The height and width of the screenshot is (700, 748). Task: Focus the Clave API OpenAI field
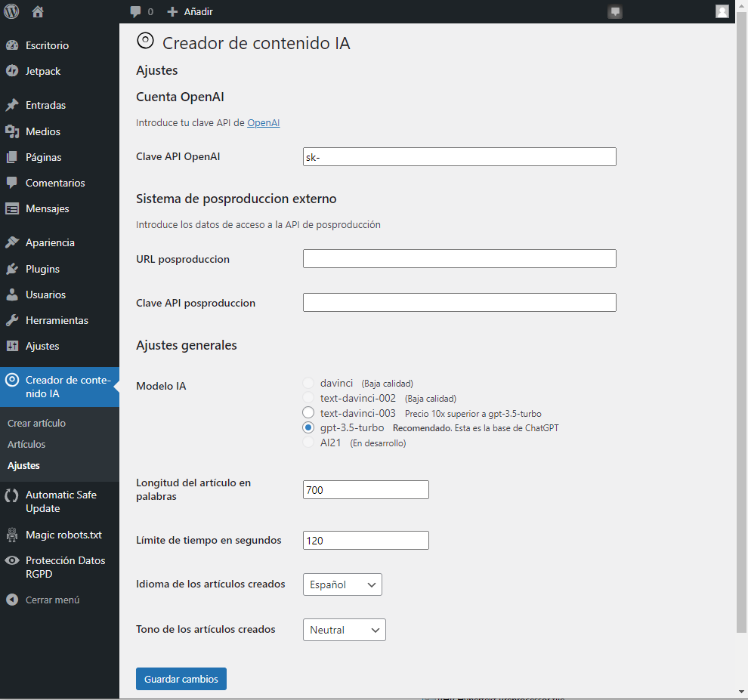[x=459, y=157]
